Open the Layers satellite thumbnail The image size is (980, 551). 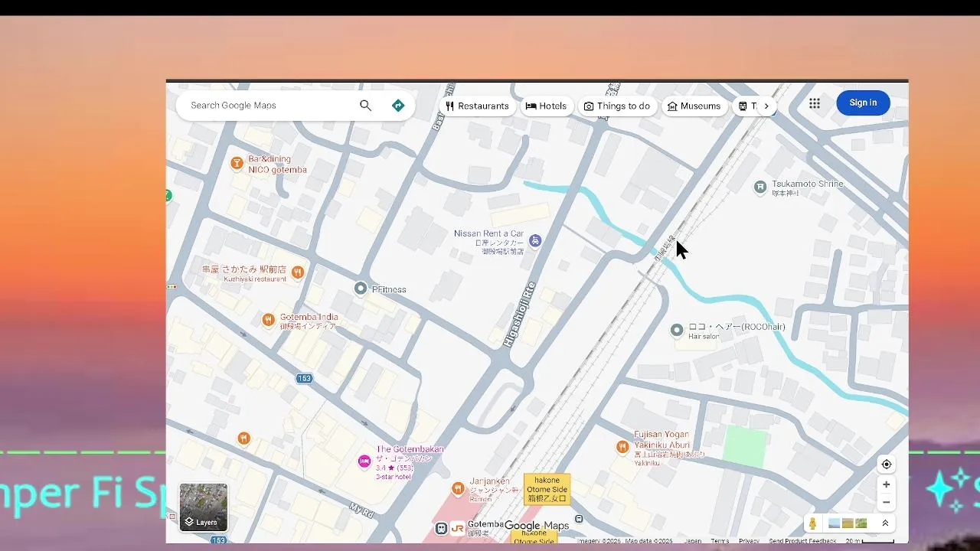pos(204,507)
